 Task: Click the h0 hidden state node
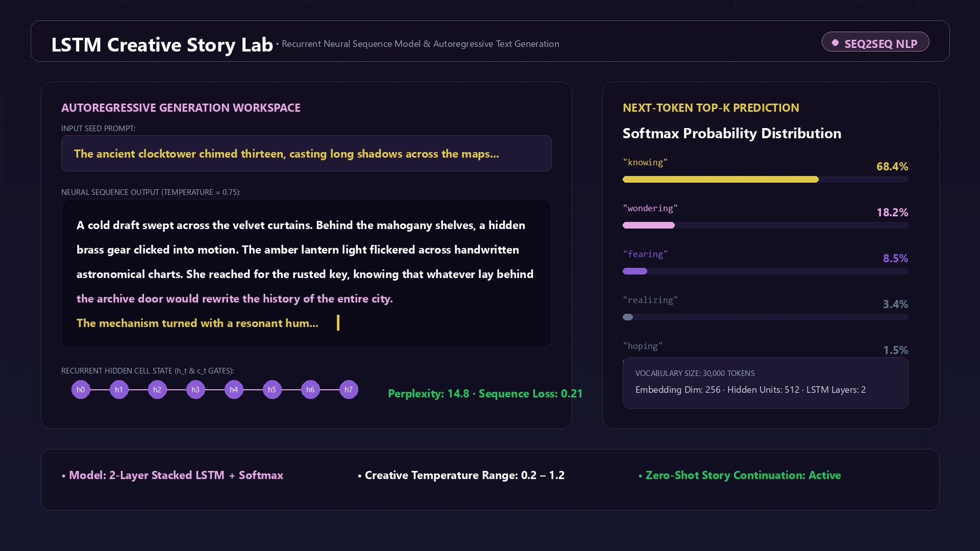point(81,389)
